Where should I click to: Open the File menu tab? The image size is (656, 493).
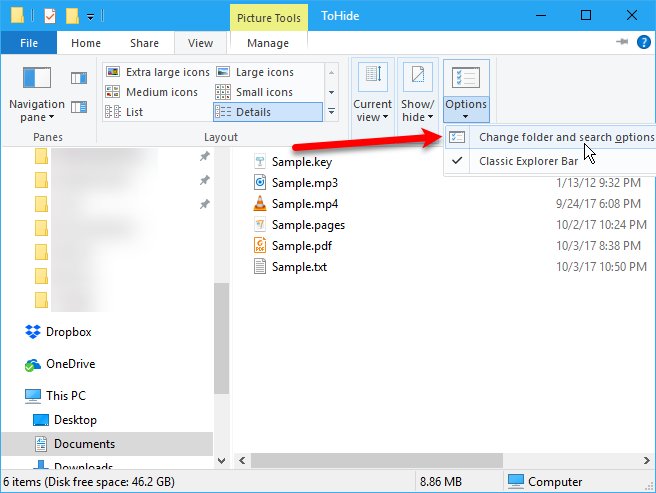[29, 43]
